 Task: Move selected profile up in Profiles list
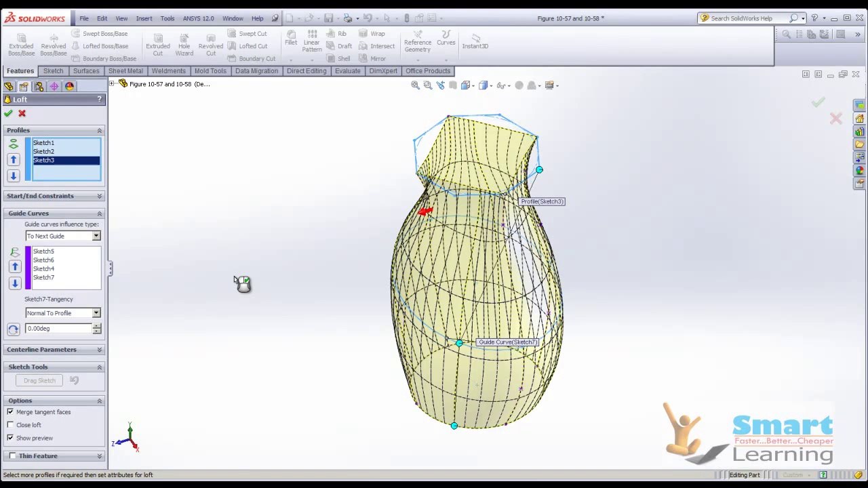tap(13, 159)
